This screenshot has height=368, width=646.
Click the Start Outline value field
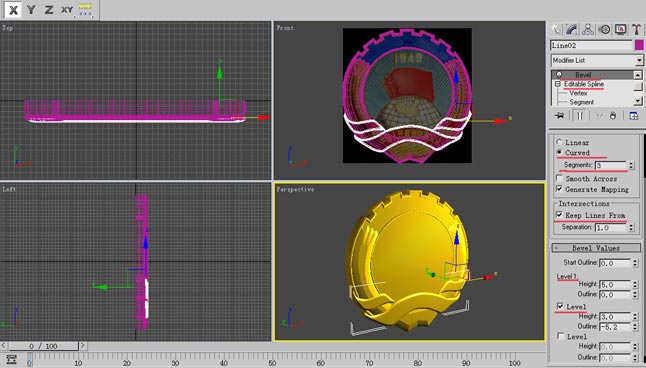pyautogui.click(x=615, y=263)
